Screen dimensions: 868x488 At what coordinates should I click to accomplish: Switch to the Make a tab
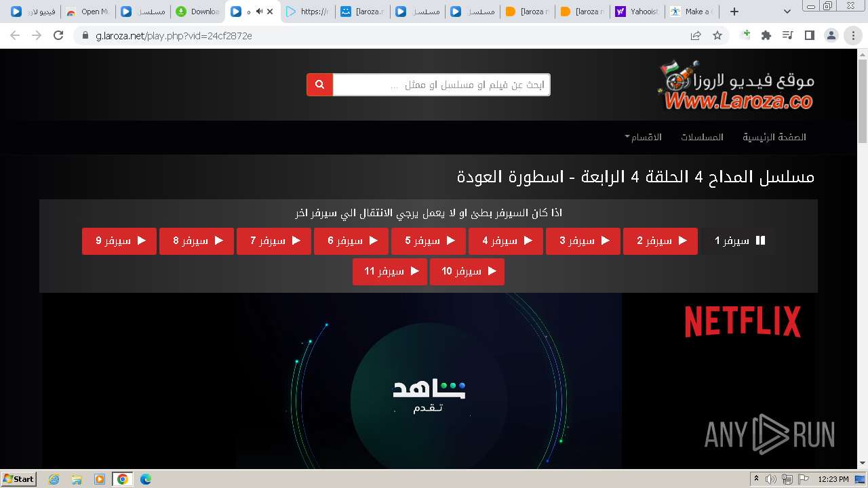tap(692, 12)
